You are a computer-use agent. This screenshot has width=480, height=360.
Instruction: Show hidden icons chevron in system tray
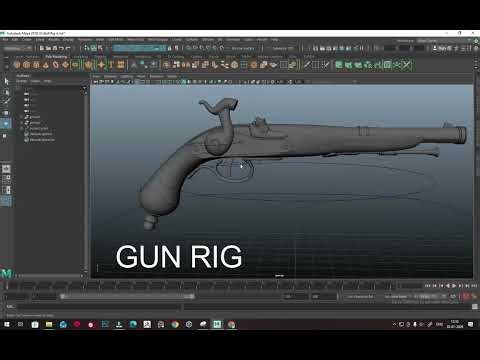click(x=394, y=324)
